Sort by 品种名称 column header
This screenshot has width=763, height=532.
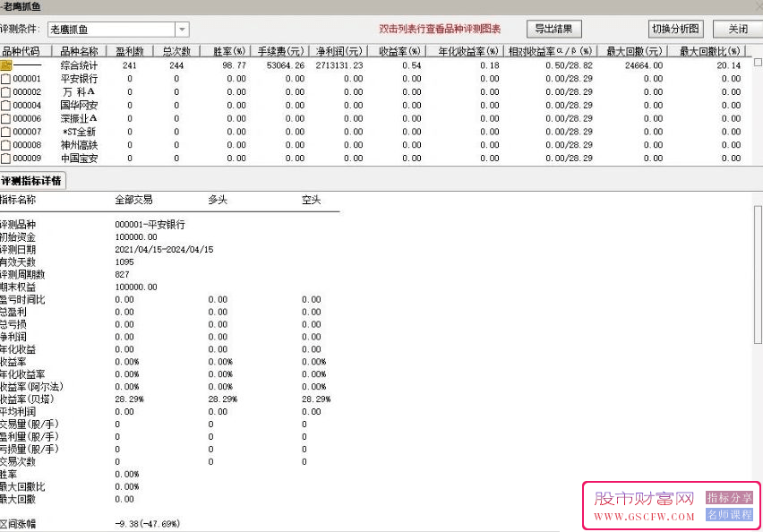[x=80, y=51]
